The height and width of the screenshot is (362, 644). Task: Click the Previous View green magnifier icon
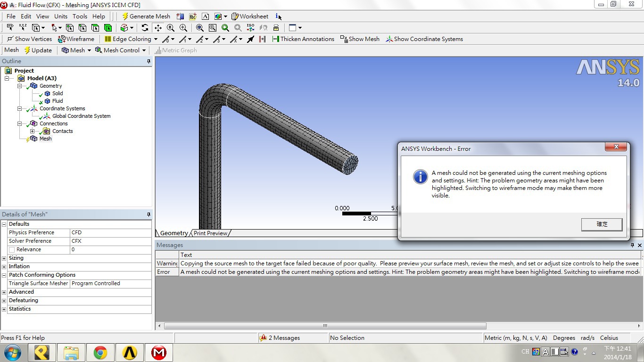[225, 28]
